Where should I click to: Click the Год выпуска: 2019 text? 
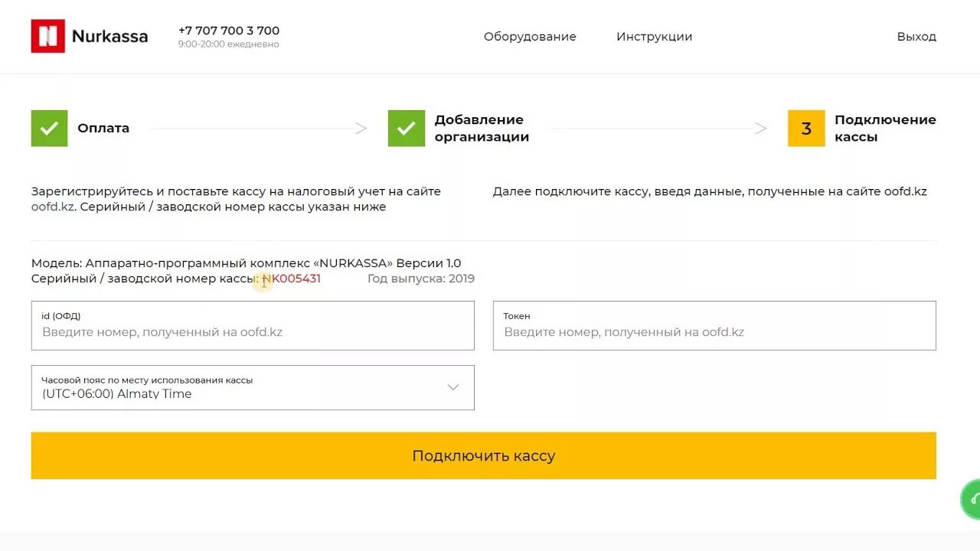421,279
